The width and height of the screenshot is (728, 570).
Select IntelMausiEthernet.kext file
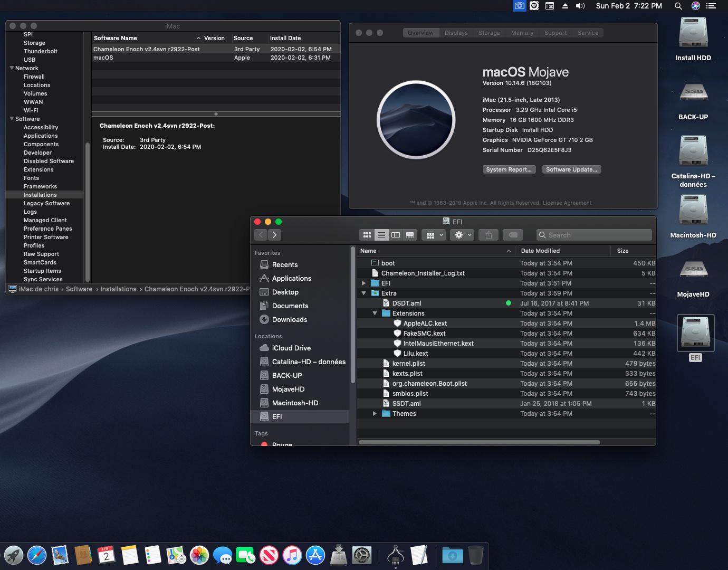click(x=506, y=344)
